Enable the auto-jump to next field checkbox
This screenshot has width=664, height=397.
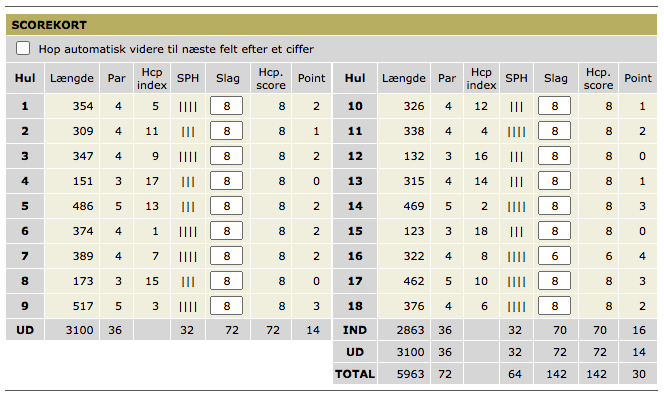(x=23, y=48)
